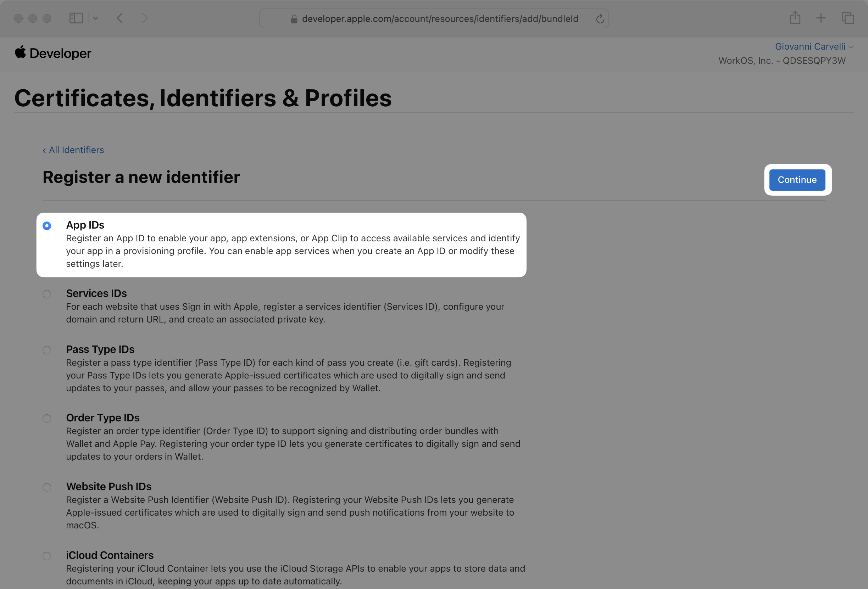Expand the Giovanni Carvelli account dropdown
Screen dimensions: 868x589
(x=814, y=47)
